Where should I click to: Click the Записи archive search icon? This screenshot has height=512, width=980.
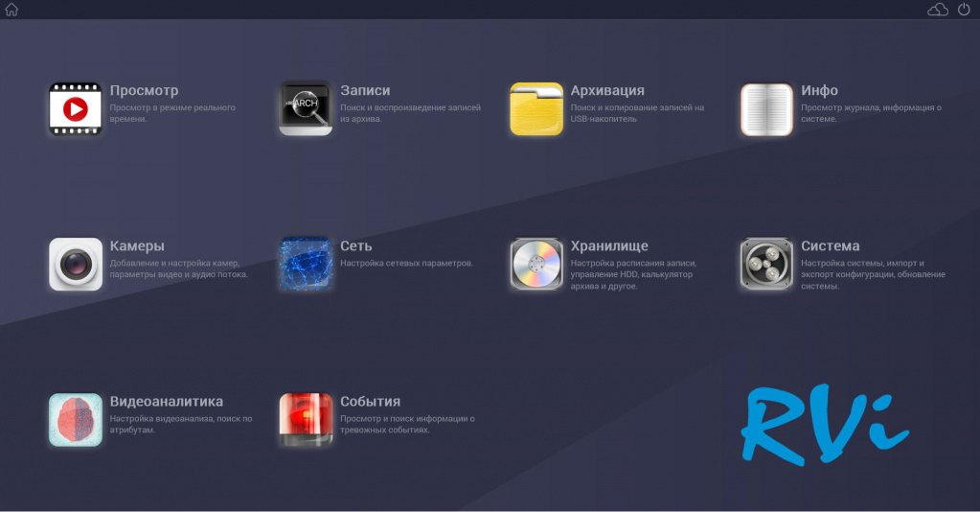pyautogui.click(x=306, y=109)
